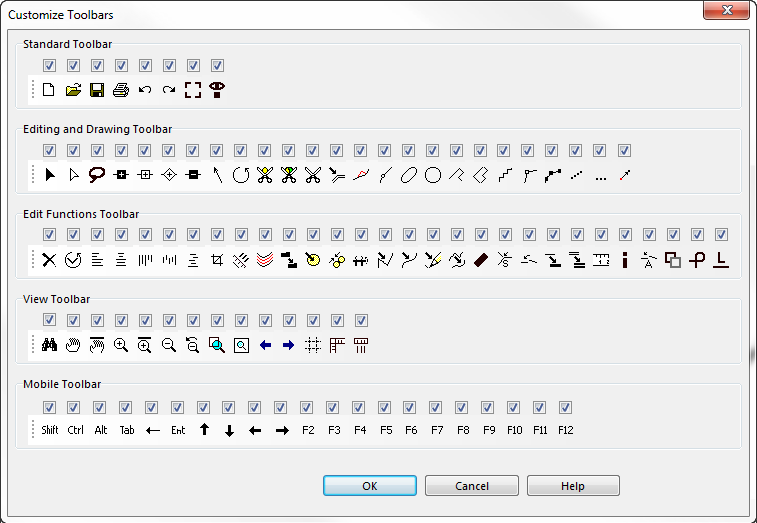Click the F5 key in Mobile Toolbar

click(386, 430)
